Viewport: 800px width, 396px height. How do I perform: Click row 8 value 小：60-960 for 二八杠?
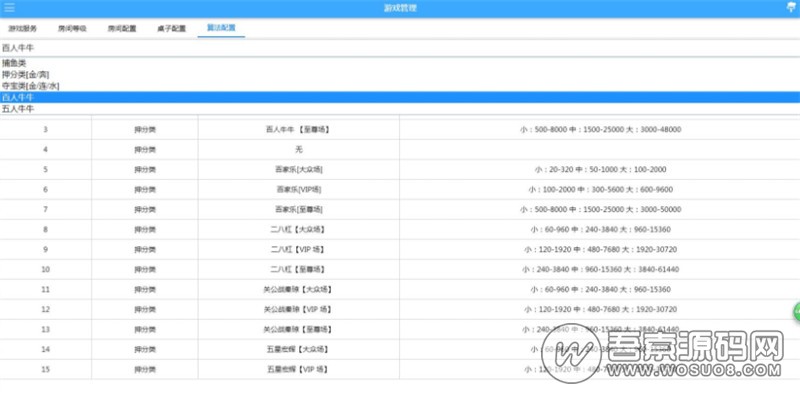click(x=601, y=230)
